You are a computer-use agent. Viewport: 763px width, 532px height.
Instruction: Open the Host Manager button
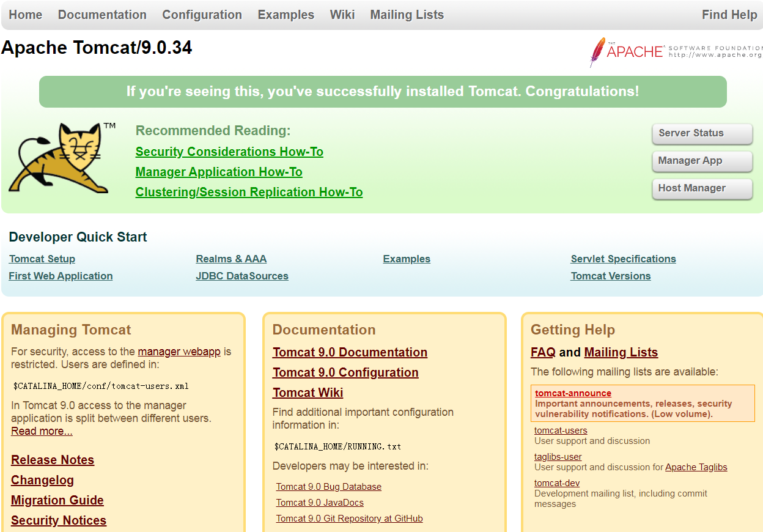pos(702,188)
